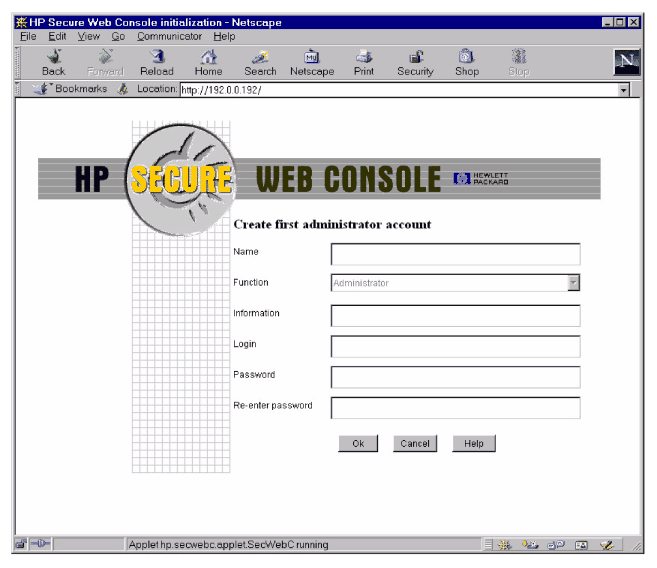Screen dimensions: 657x568
Task: Click the Shop toolbar icon
Action: click(467, 56)
